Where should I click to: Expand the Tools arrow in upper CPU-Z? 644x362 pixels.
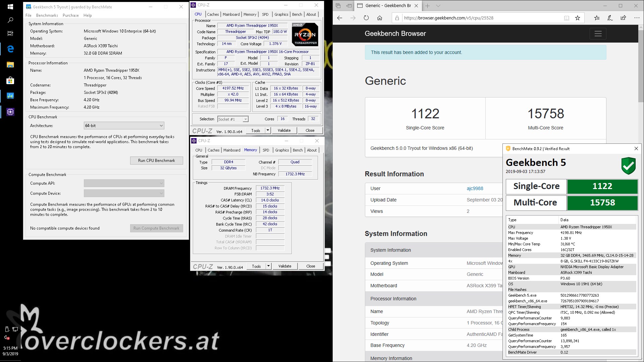(x=268, y=130)
